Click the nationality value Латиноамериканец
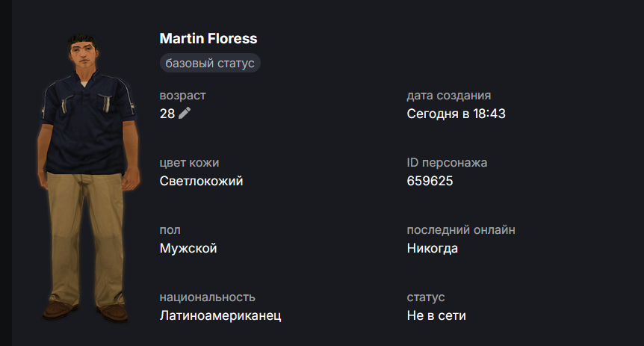The height and width of the screenshot is (346, 644). pos(220,315)
